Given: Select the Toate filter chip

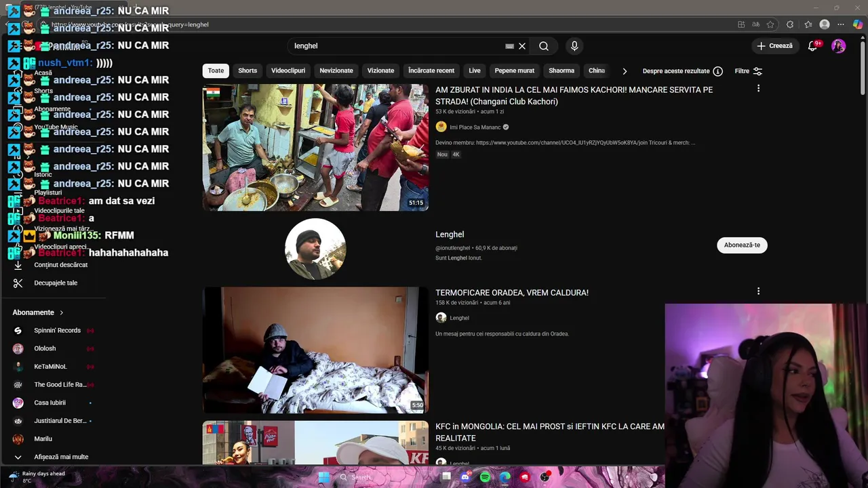Looking at the screenshot, I should [x=216, y=70].
